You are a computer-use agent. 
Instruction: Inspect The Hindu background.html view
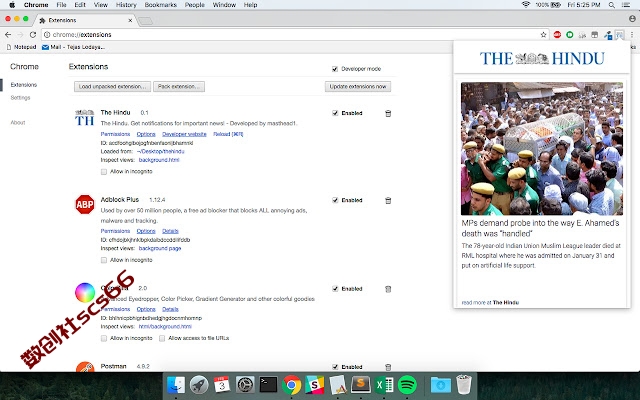tap(159, 160)
